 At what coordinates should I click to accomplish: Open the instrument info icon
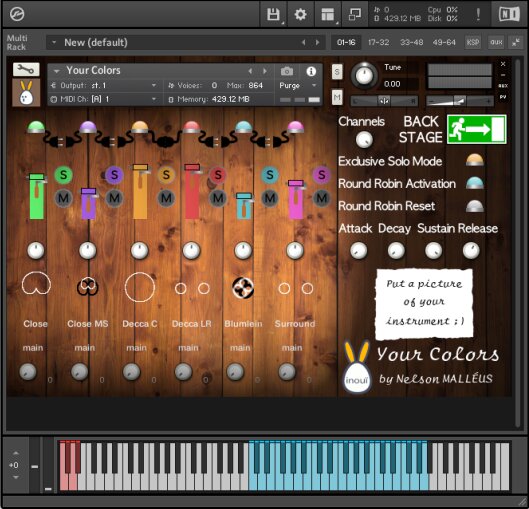click(311, 71)
